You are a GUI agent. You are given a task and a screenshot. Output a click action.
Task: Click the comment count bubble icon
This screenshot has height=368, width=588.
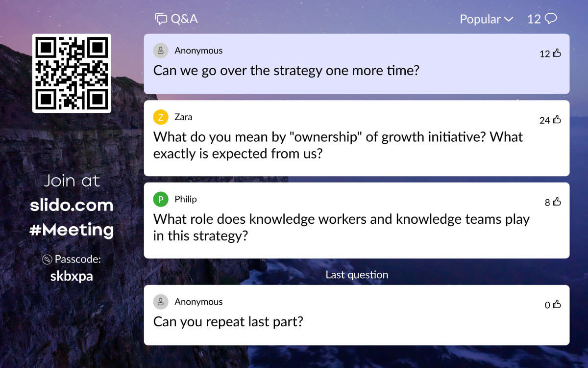point(551,19)
